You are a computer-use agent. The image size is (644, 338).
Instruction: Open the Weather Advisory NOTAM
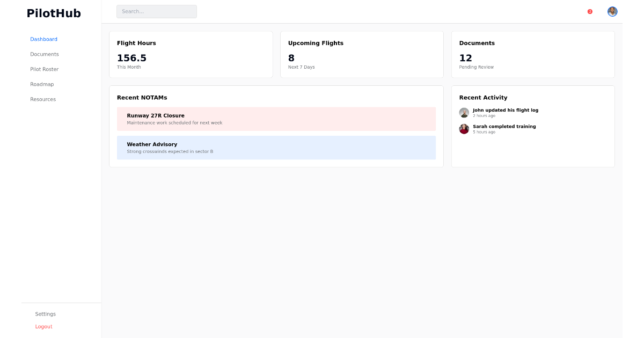276,147
